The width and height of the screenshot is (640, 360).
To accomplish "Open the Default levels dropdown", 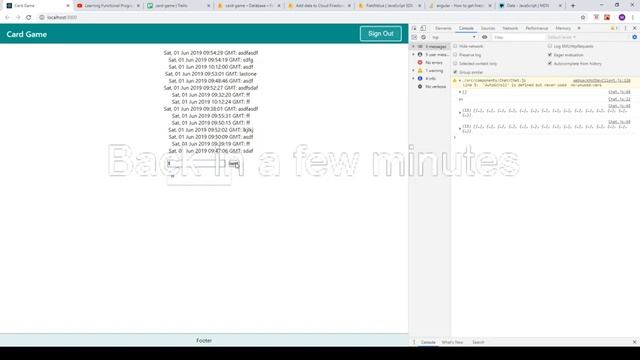I will coord(562,37).
